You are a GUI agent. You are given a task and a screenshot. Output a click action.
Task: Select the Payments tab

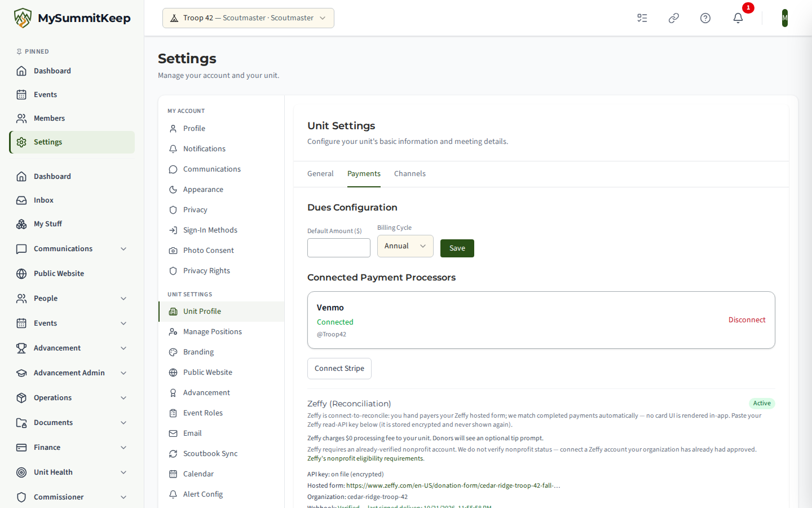pyautogui.click(x=364, y=174)
